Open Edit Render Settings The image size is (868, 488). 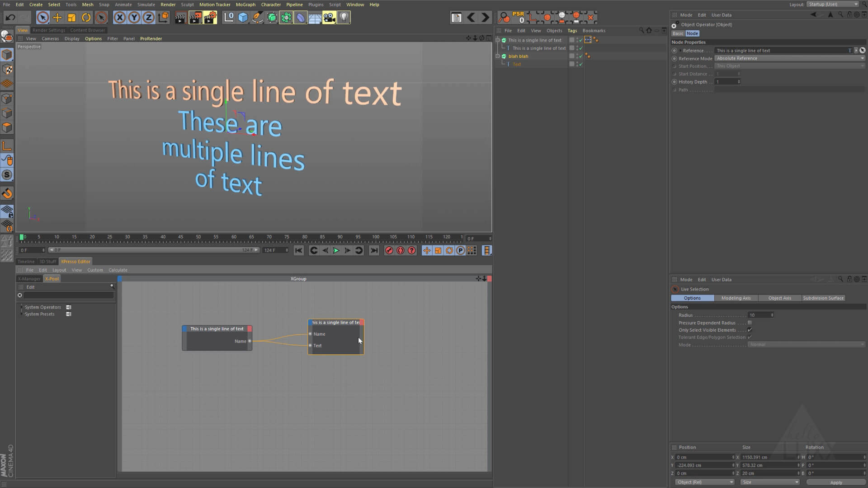[x=210, y=18]
